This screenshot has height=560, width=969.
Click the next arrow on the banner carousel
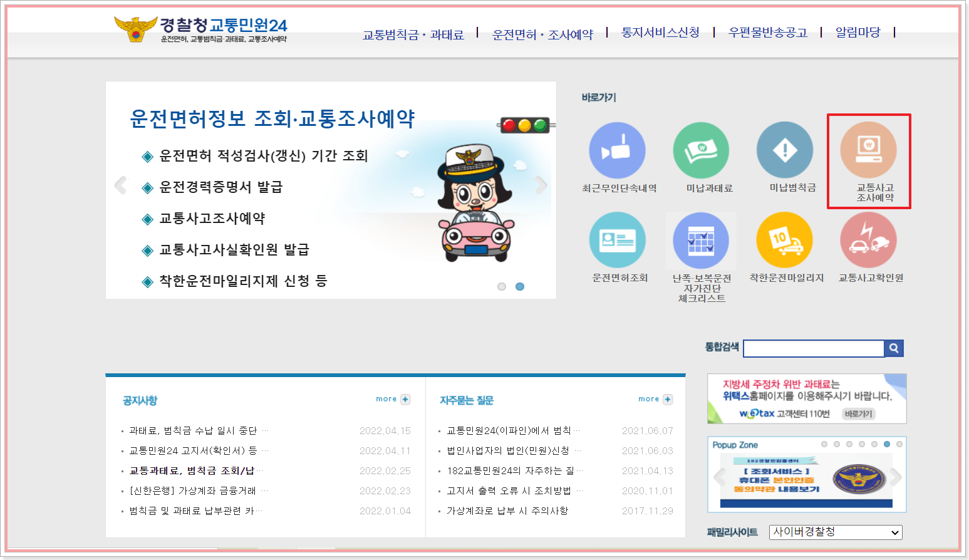click(541, 185)
